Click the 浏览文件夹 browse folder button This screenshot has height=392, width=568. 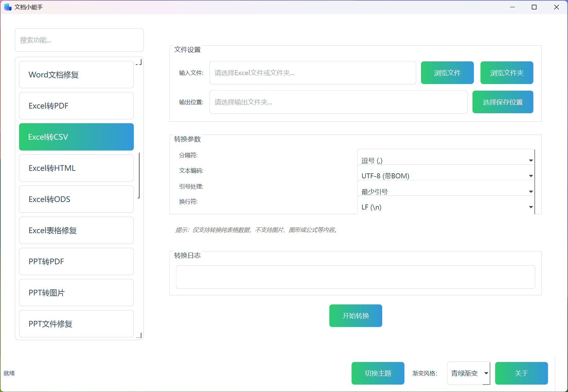(x=506, y=73)
